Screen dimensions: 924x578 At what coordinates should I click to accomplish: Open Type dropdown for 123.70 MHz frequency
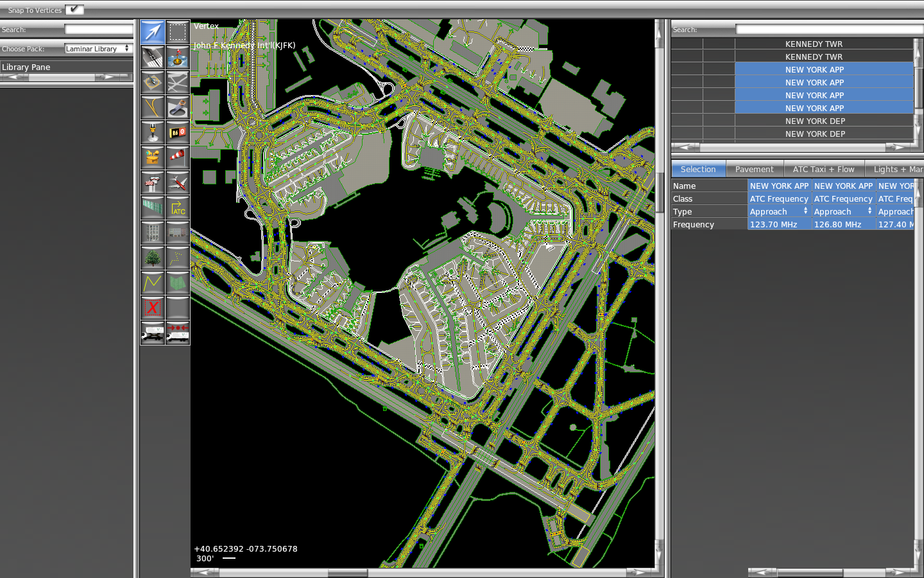click(779, 211)
